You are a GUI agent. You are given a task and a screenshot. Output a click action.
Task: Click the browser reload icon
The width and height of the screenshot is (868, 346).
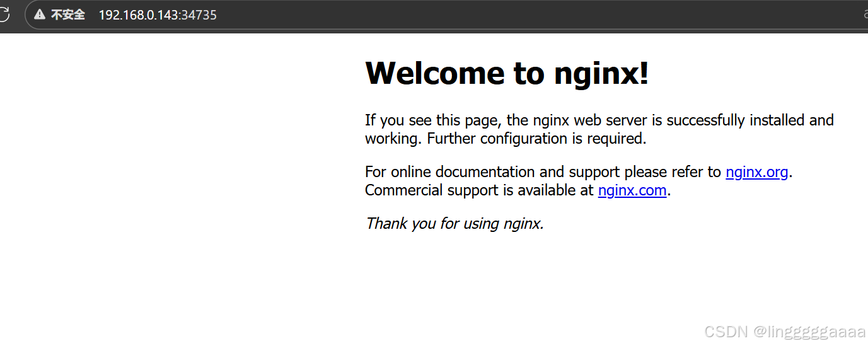pos(3,14)
